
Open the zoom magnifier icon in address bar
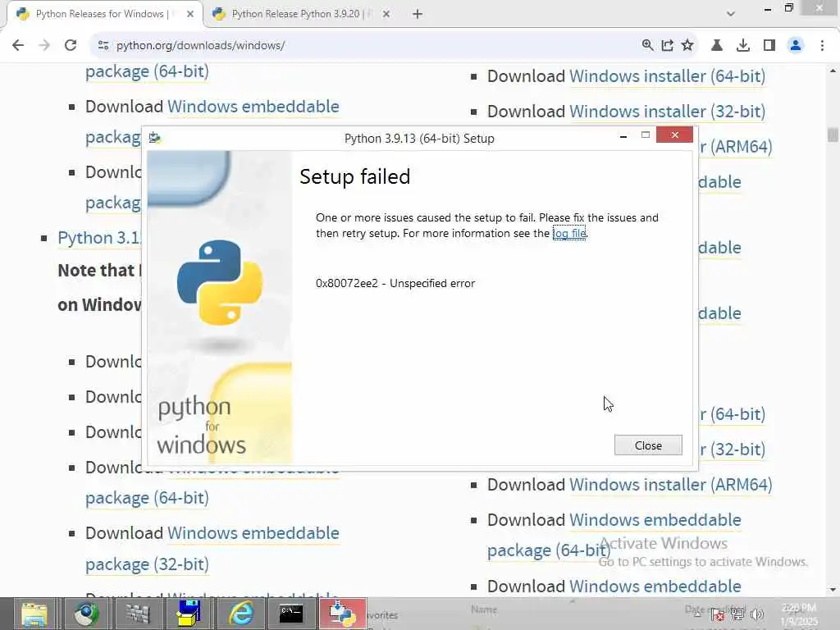[647, 45]
